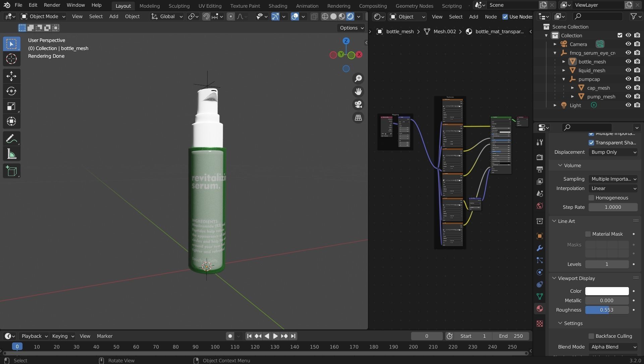
Task: Open the Render menu
Action: click(52, 5)
